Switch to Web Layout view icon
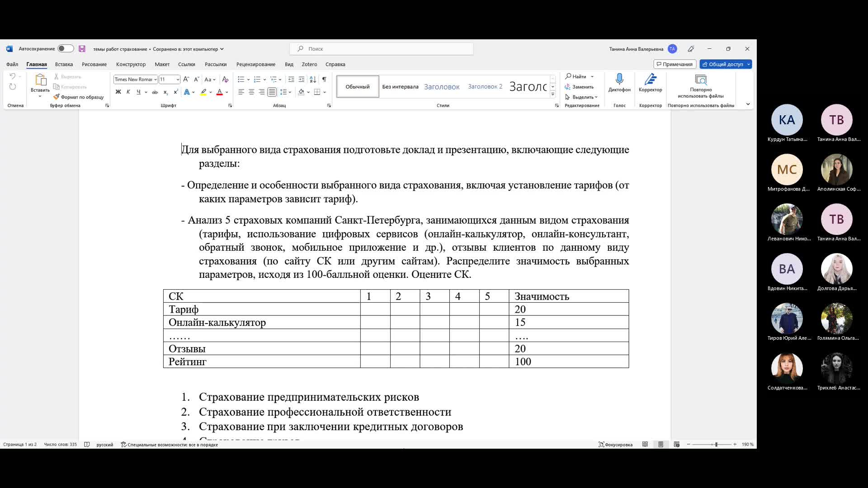 [x=677, y=445]
